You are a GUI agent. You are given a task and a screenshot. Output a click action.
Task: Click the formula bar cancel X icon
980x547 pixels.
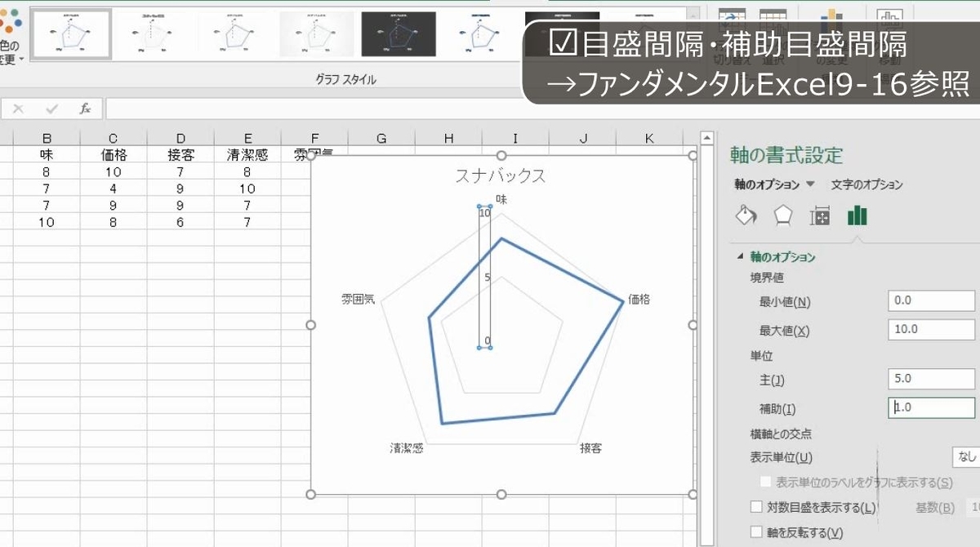(x=18, y=109)
